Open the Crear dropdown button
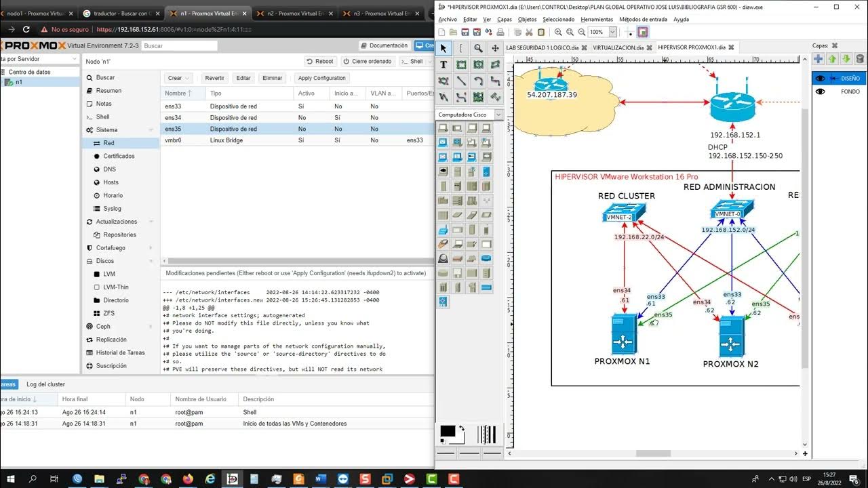Image resolution: width=868 pixels, height=488 pixels. 178,78
